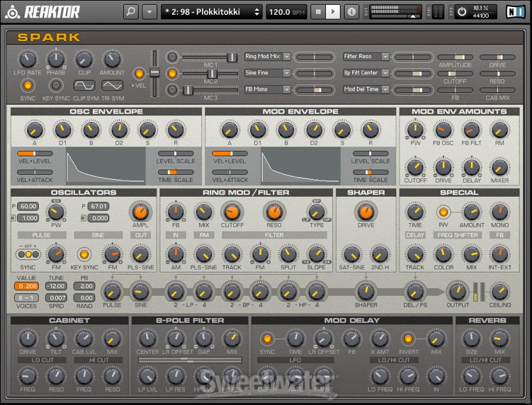This screenshot has width=532, height=405.
Task: Click the AMPLITUDE slider at top right
Action: [x=455, y=57]
